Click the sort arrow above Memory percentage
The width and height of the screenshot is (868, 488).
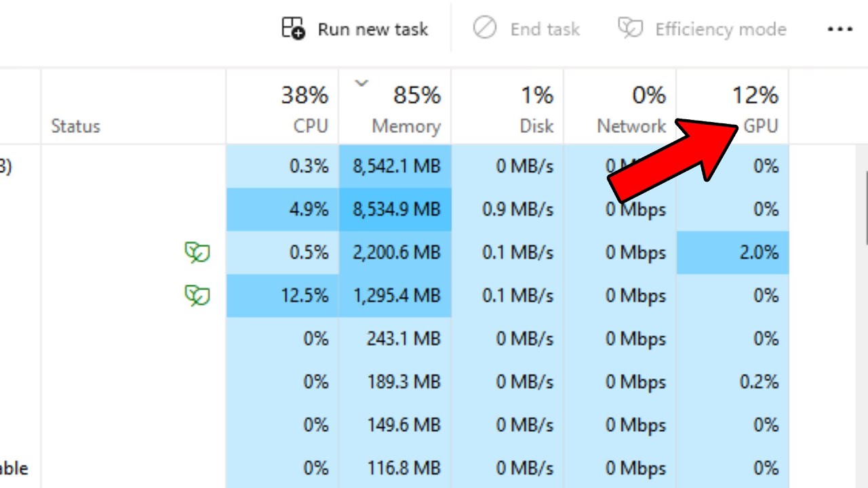click(x=361, y=83)
